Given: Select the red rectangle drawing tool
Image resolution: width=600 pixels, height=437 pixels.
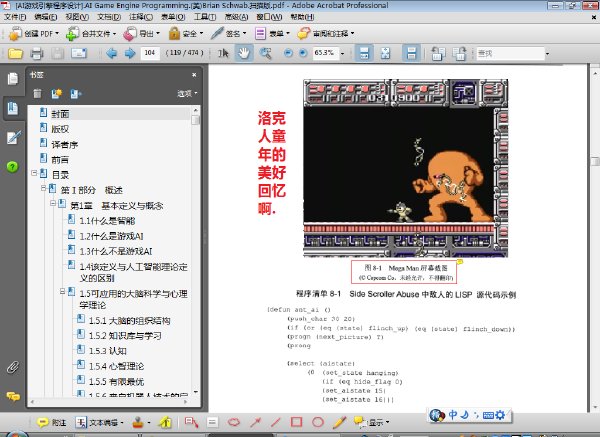Looking at the screenshot, I should (296, 422).
